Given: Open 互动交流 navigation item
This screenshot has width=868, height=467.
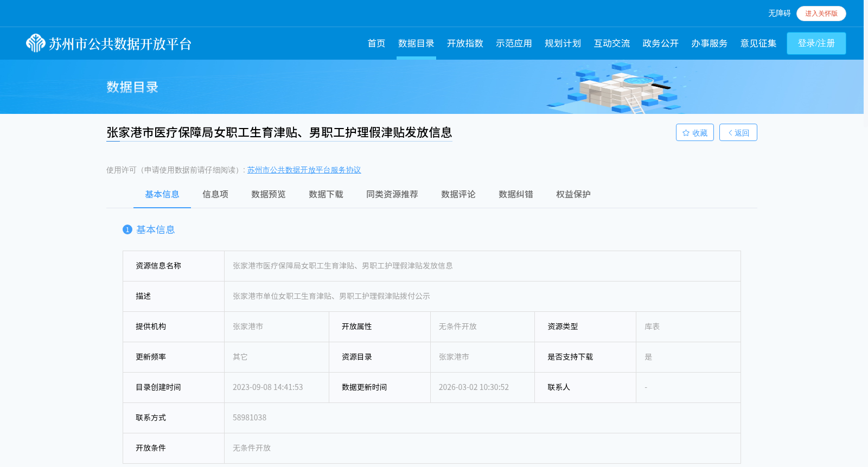Looking at the screenshot, I should click(x=611, y=43).
